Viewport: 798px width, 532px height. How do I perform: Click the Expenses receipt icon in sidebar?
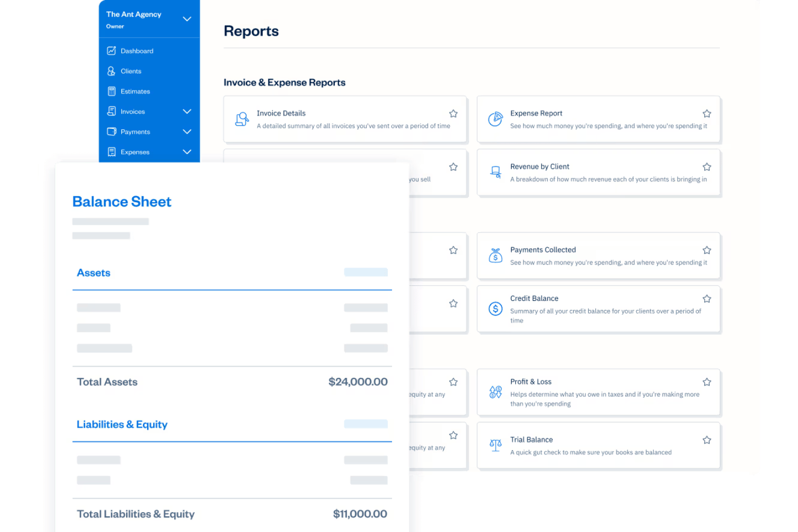[x=112, y=152]
